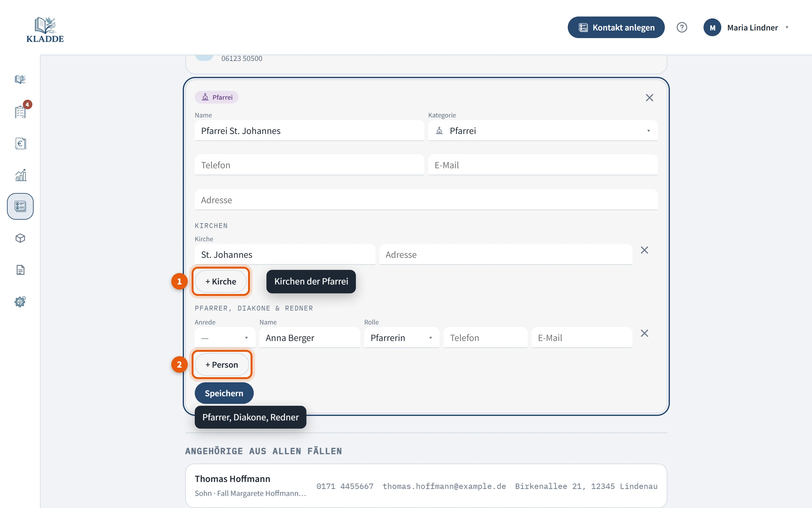Image resolution: width=812 pixels, height=508 pixels.
Task: Open tasks clipboard icon with badge 4
Action: click(x=20, y=111)
